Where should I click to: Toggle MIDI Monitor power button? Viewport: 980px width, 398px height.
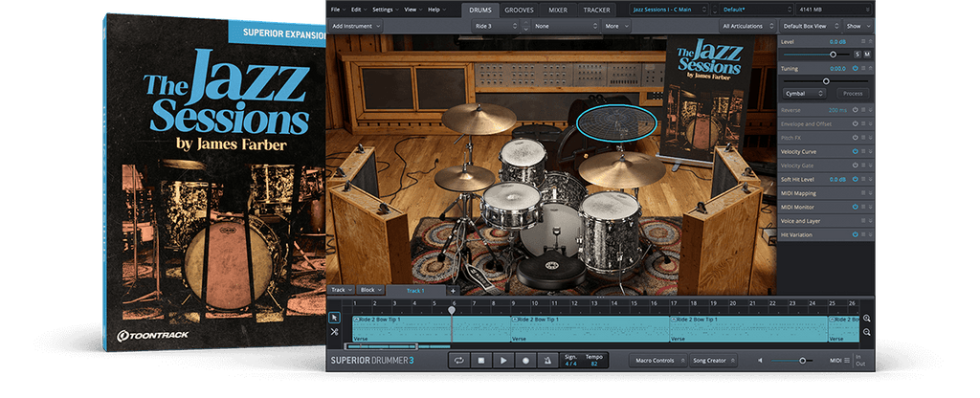tap(855, 207)
